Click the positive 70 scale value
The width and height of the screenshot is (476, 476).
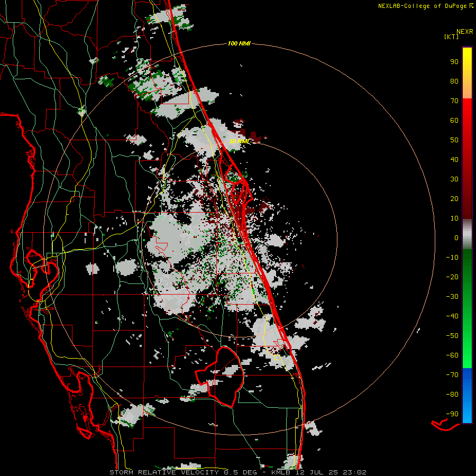point(454,101)
